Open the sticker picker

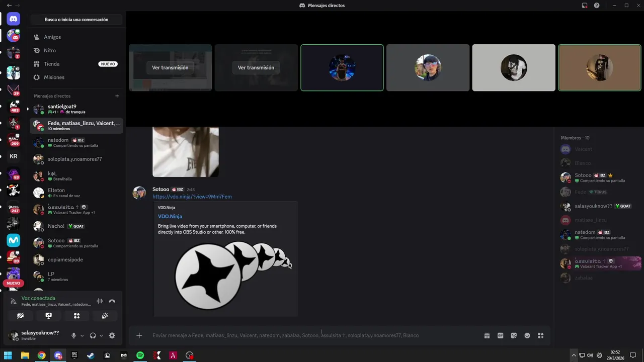(514, 335)
